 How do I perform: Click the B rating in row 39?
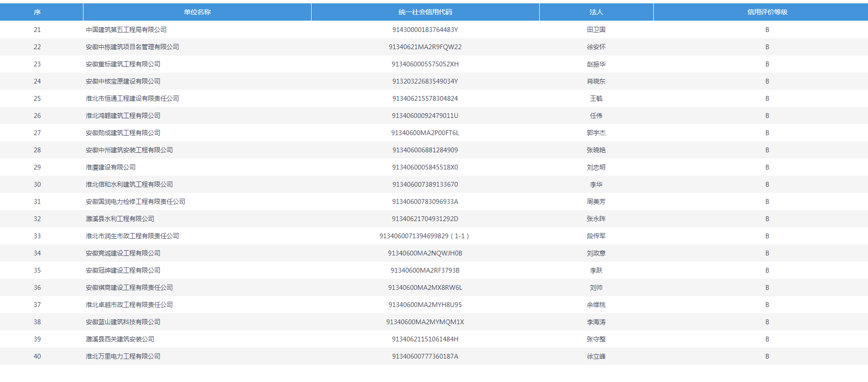(767, 339)
